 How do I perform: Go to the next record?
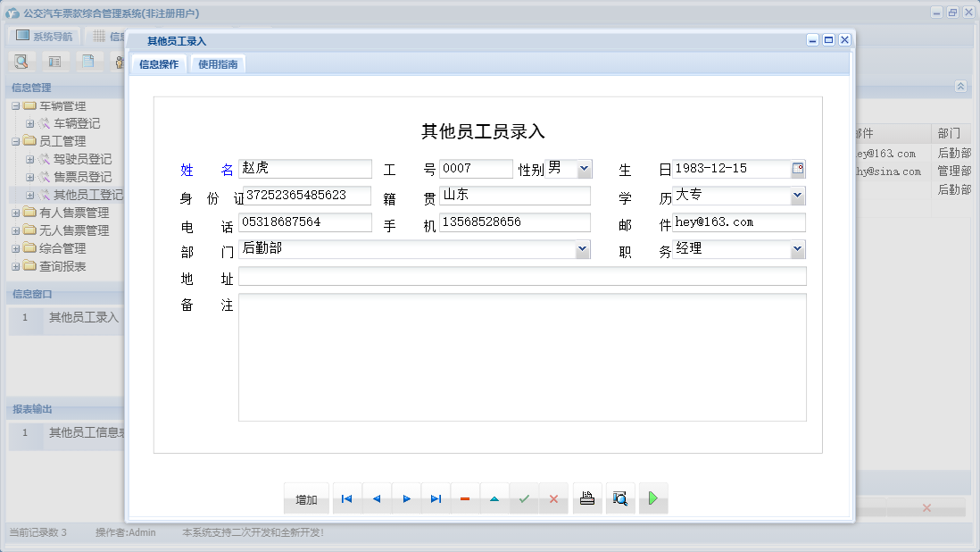(x=407, y=498)
